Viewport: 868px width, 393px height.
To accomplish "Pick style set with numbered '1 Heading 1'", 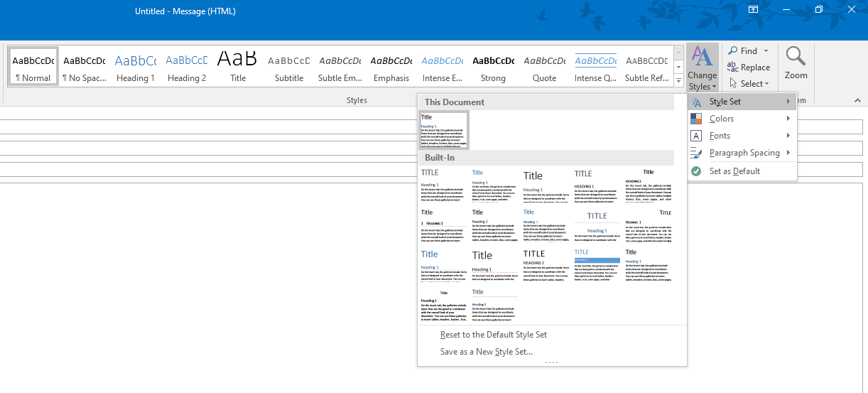I will [x=444, y=225].
